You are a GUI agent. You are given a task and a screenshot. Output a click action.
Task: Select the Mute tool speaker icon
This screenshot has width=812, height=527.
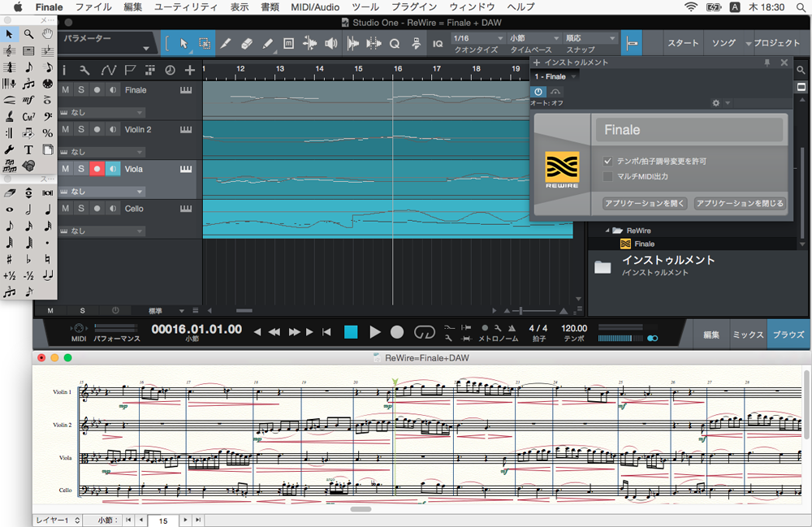pyautogui.click(x=331, y=44)
